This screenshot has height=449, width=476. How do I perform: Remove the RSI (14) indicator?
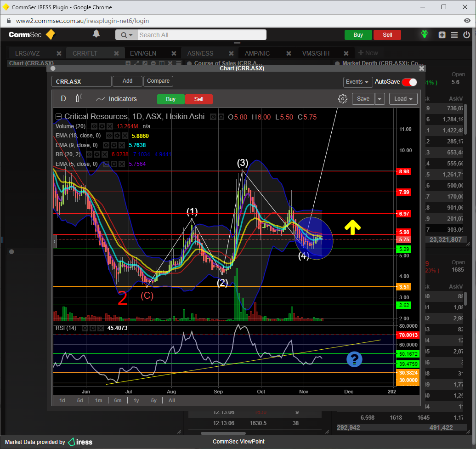click(x=101, y=328)
